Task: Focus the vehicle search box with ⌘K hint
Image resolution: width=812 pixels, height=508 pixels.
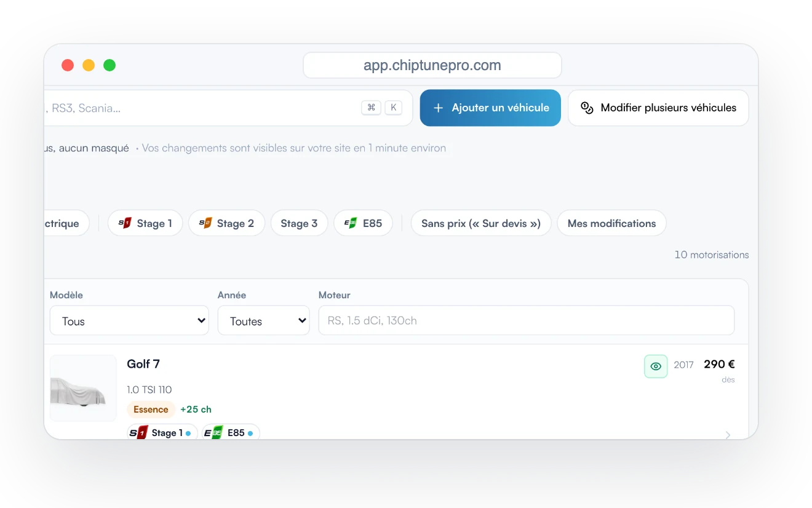Action: coord(228,108)
